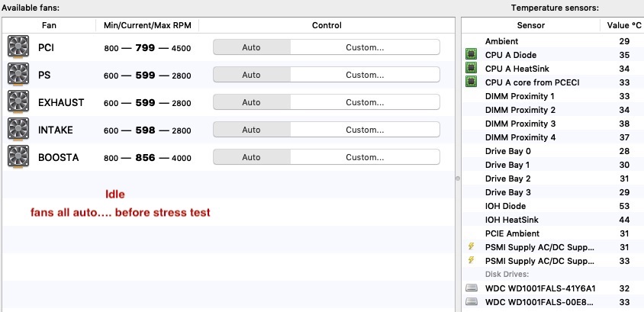Click the EXHAUST fan icon
The height and width of the screenshot is (312, 644).
[x=18, y=103]
